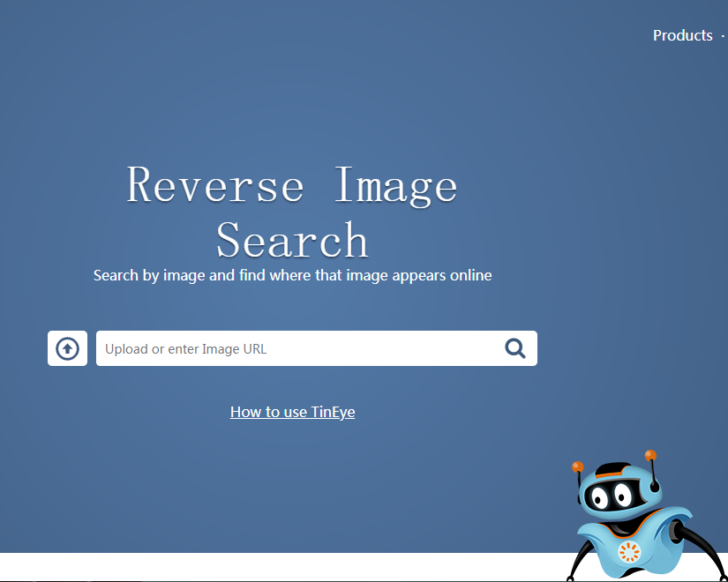Image resolution: width=728 pixels, height=582 pixels.
Task: Click the dot separator beside Products
Action: tap(722, 36)
